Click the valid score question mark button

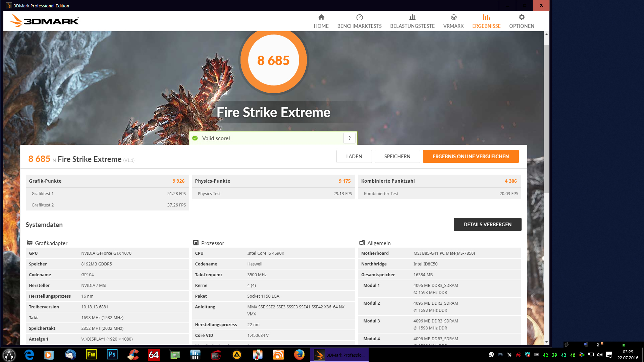(349, 138)
